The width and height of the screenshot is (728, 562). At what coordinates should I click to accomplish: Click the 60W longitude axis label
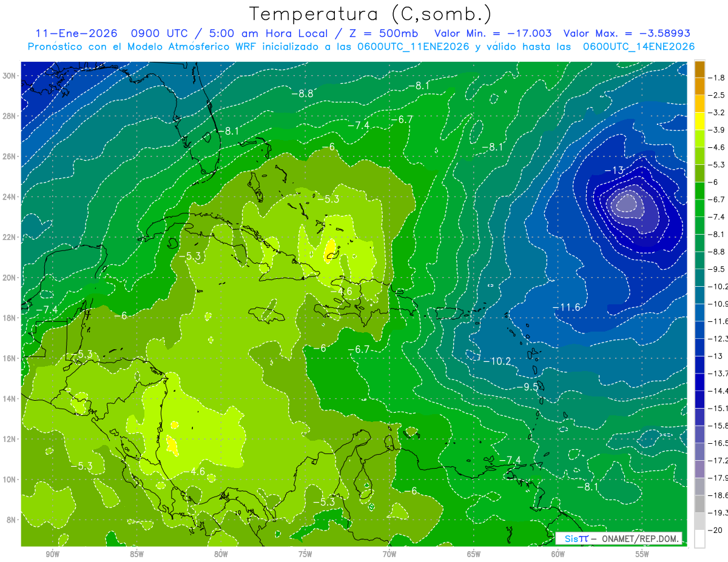tap(558, 554)
